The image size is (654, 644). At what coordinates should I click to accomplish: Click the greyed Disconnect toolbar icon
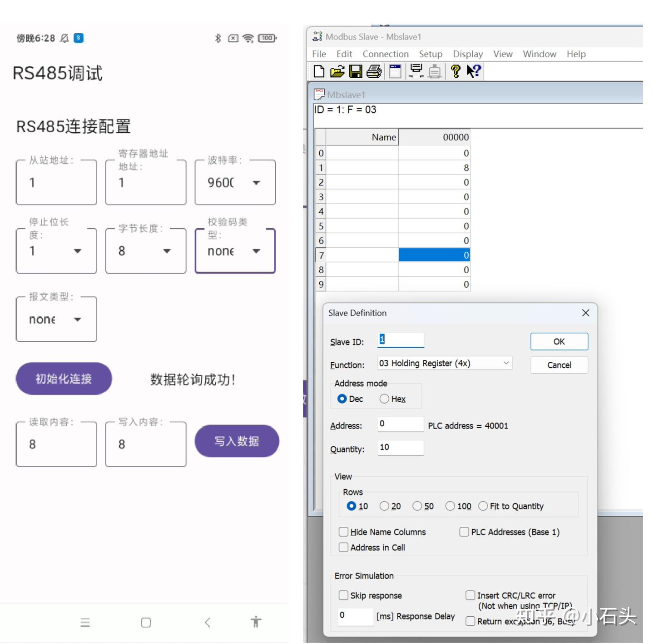pos(435,71)
